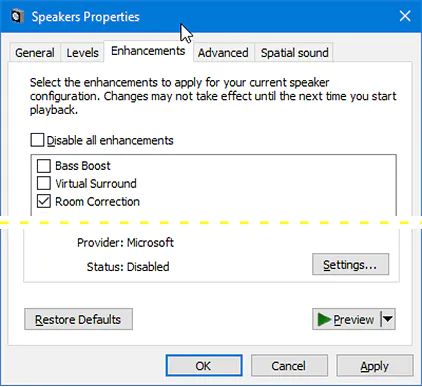Cancel the dialog changes
This screenshot has height=387, width=422.
pyautogui.click(x=289, y=366)
